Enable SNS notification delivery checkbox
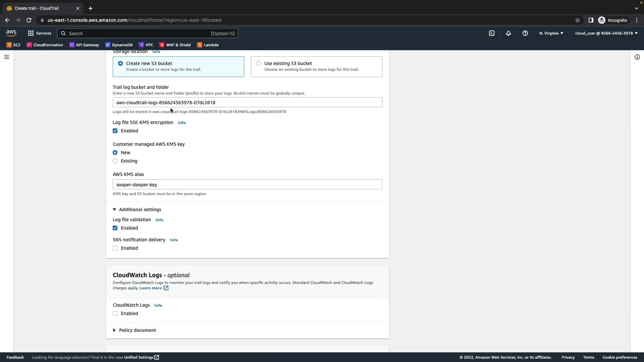The width and height of the screenshot is (644, 362). pos(115,248)
